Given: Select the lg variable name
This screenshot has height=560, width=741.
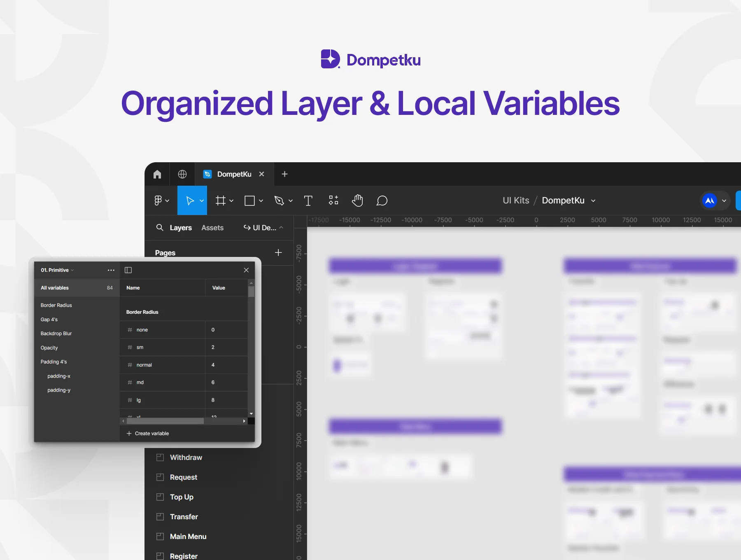Looking at the screenshot, I should coord(139,400).
